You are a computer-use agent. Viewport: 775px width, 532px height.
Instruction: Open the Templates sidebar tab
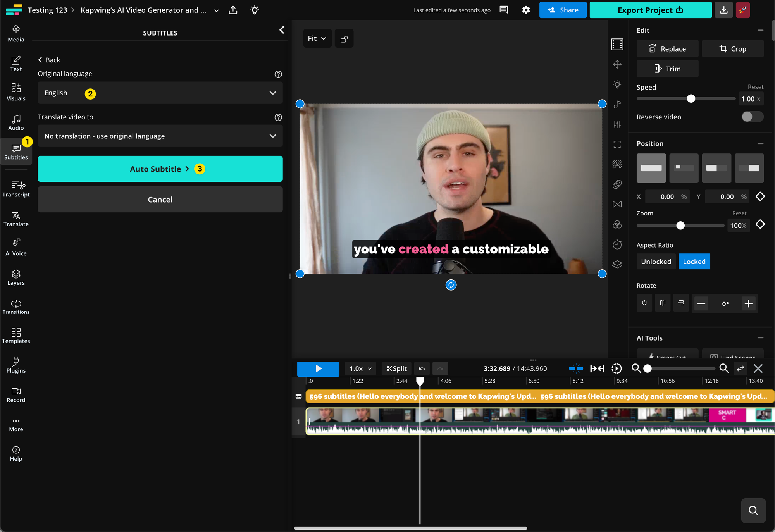coord(16,336)
